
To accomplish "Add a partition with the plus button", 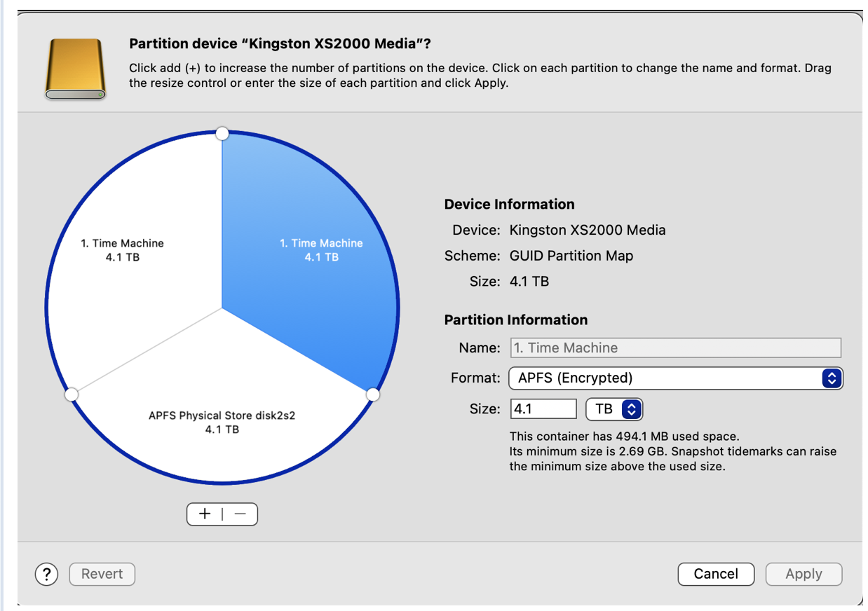I will [x=205, y=514].
